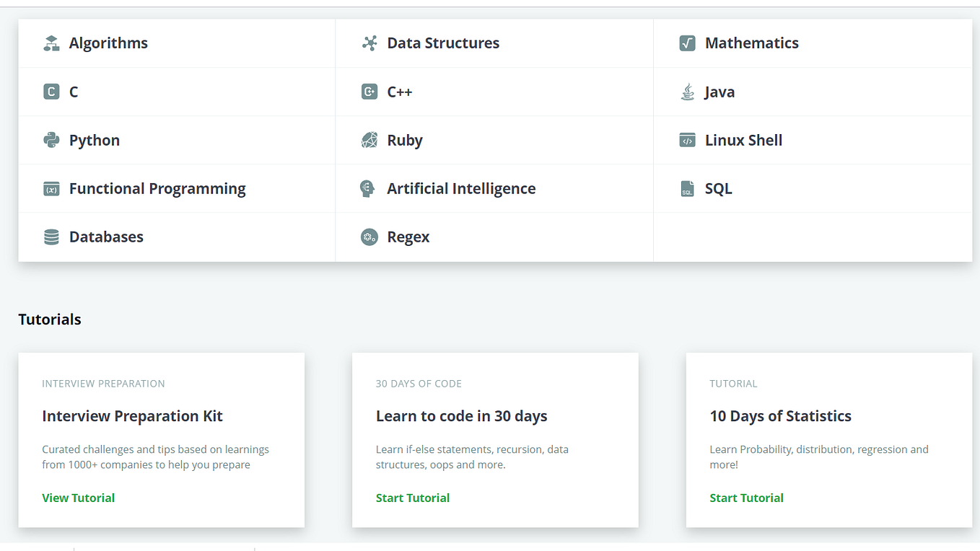The image size is (980, 551).
Task: Start the 10 Days of Statistics tutorial
Action: 746,498
